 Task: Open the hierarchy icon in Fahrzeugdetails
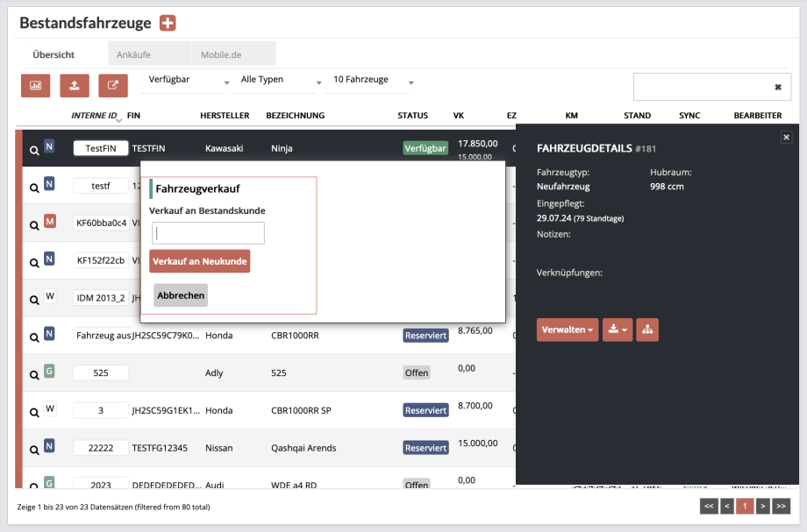[647, 330]
